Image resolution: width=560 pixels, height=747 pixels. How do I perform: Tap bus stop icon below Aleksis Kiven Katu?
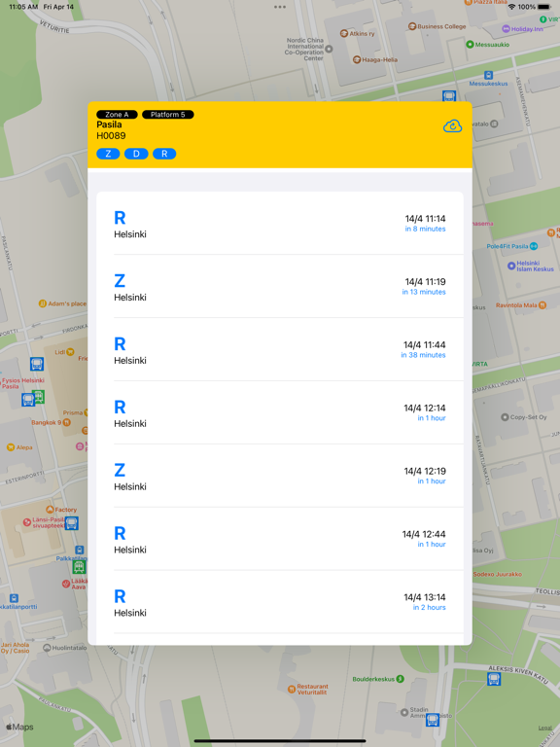pos(494,679)
